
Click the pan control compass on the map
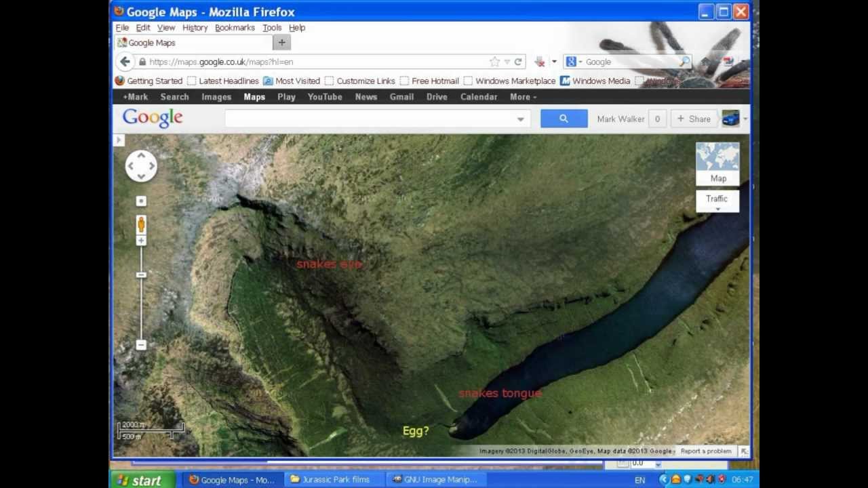141,165
